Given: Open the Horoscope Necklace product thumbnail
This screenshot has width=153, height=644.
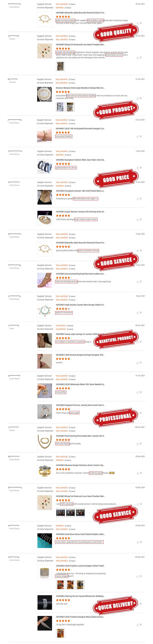Looking at the screenshot, I should tap(44, 94).
